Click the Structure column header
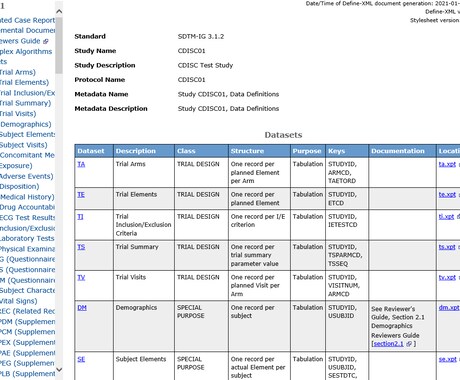Viewport: 460px width, 380px height. 259,151
